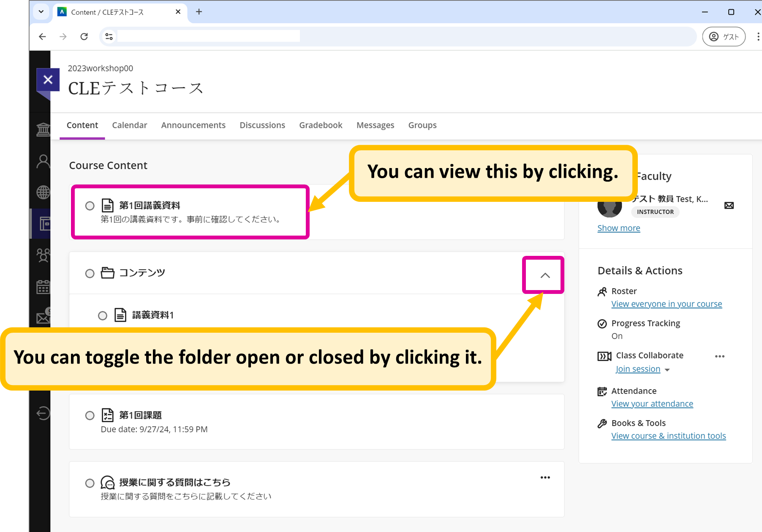Switch to the Gradebook tab
Viewport: 762px width, 532px height.
(321, 125)
